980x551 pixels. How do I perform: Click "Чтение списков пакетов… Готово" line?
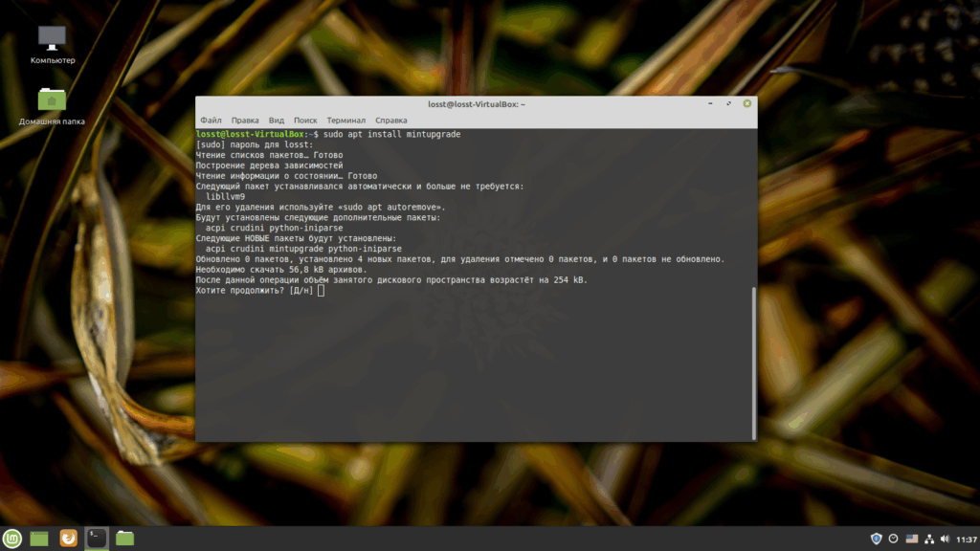coord(269,155)
